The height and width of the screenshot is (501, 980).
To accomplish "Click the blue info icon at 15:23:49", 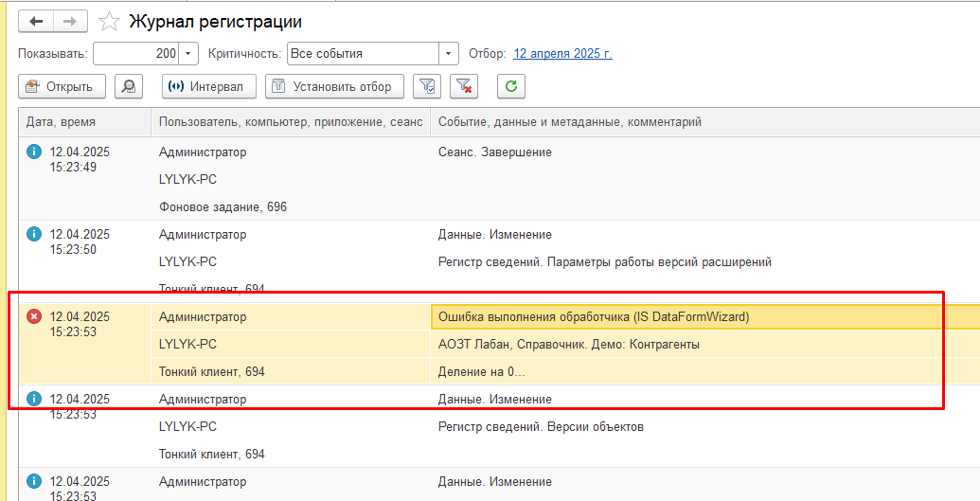I will click(34, 152).
